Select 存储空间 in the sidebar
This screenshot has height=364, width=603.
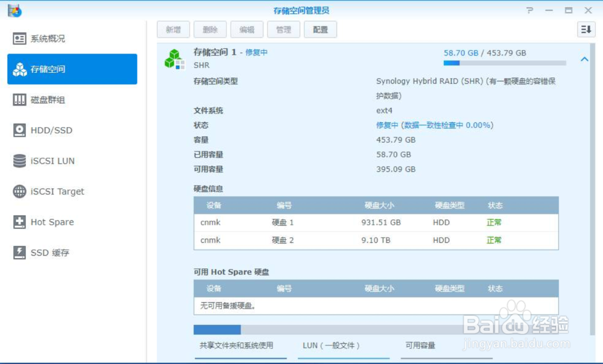coord(72,69)
